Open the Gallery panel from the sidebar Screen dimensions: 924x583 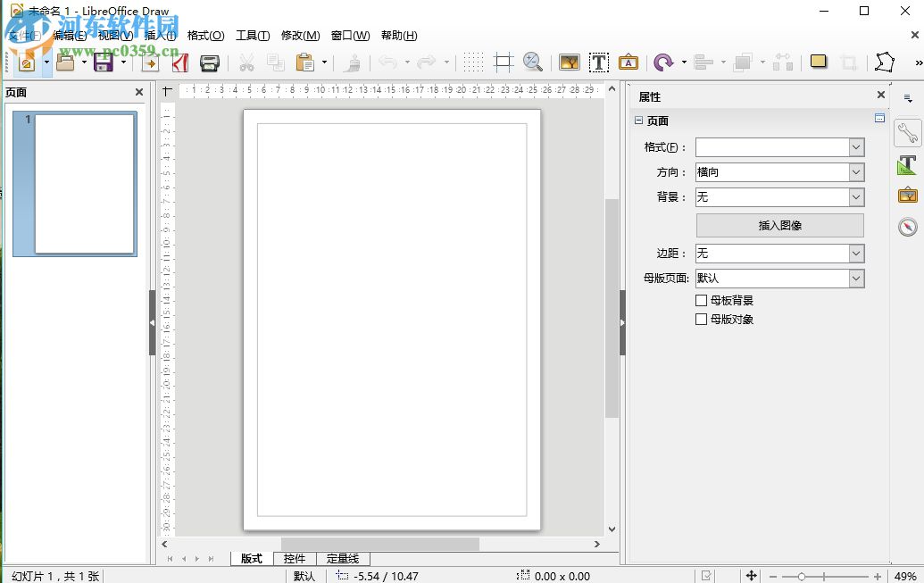click(x=907, y=195)
